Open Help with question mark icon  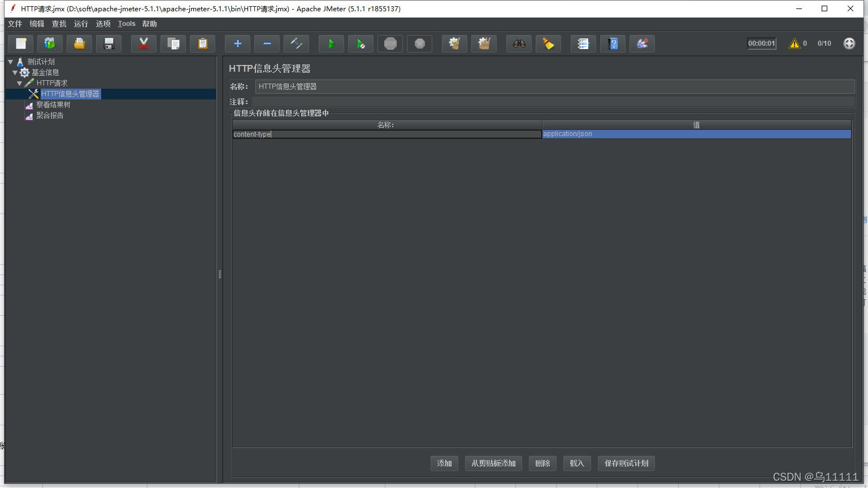[x=613, y=43]
